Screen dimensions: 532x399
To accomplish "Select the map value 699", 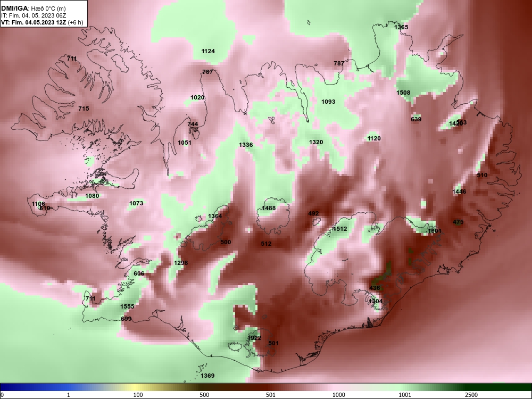I will click(x=126, y=319).
